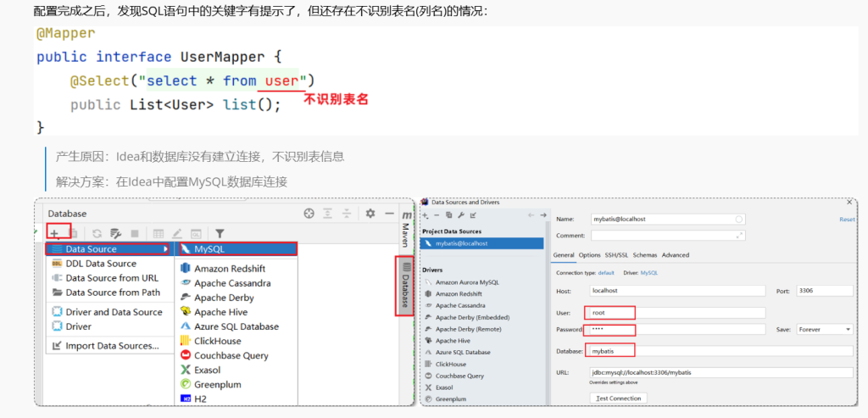The height and width of the screenshot is (418, 868).
Task: Click the crosshair locate icon in Database header
Action: click(x=309, y=213)
